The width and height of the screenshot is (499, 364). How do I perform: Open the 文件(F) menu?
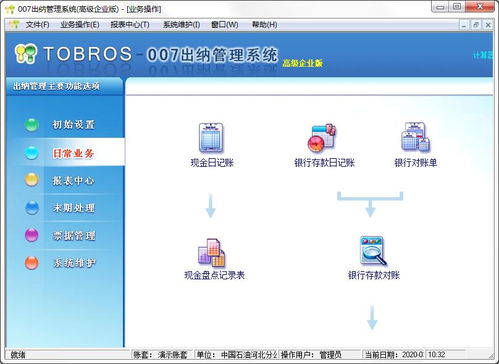(x=37, y=25)
